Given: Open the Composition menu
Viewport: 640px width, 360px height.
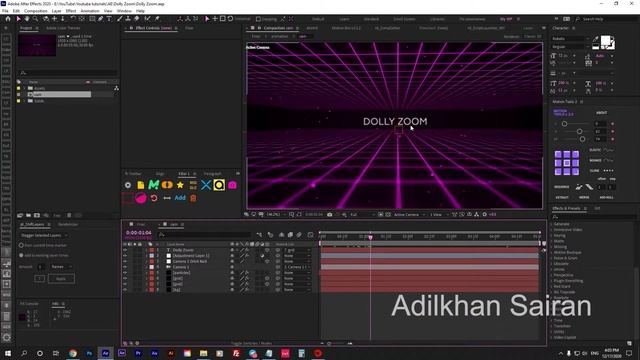Looking at the screenshot, I should 36,11.
